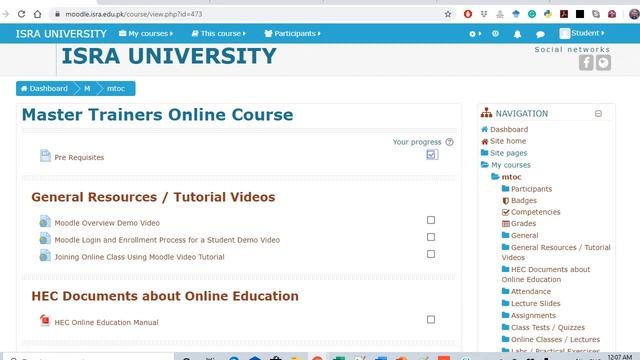The height and width of the screenshot is (360, 640).
Task: Open HEC Documents about Online Education in Navigation
Action: pos(546,274)
